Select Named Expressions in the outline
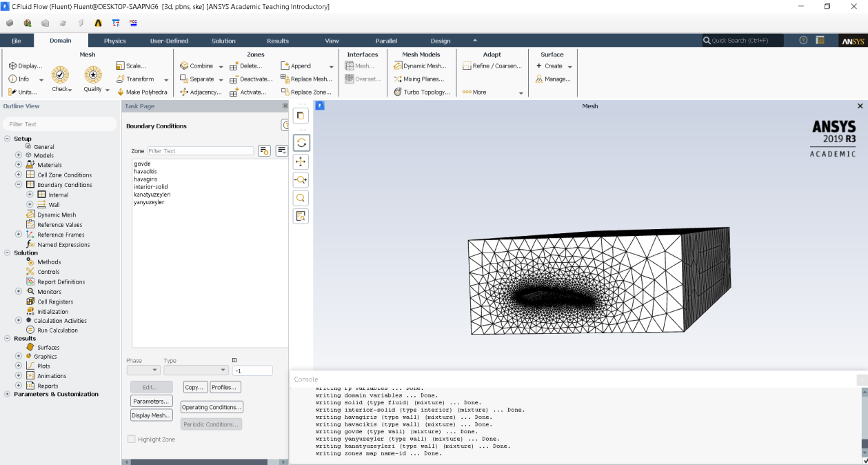The height and width of the screenshot is (465, 868). pyautogui.click(x=63, y=244)
